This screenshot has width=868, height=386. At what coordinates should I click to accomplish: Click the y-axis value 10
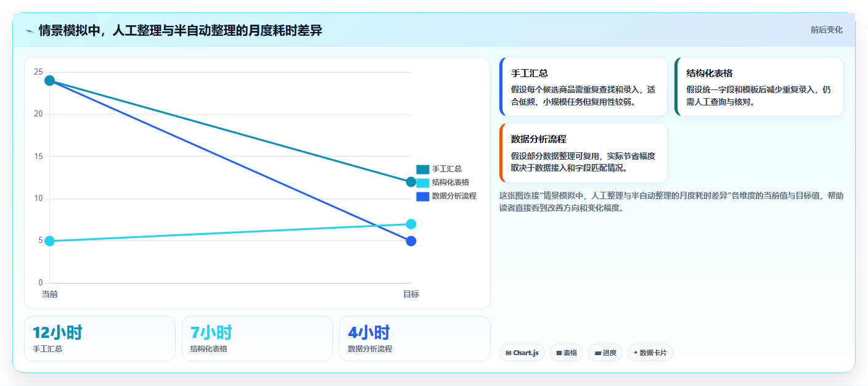38,199
